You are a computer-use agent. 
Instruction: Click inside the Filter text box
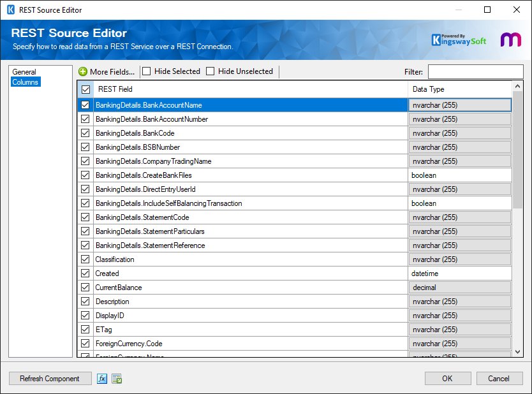coord(475,71)
